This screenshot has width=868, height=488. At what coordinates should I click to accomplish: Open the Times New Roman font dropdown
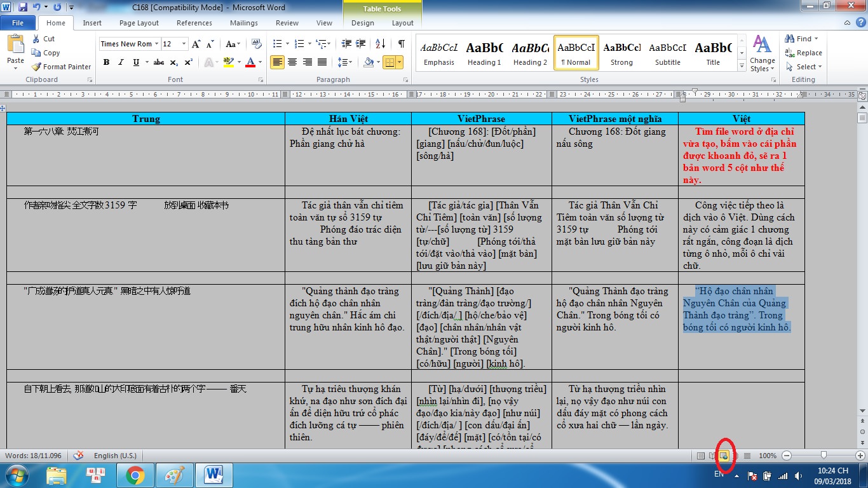click(156, 44)
